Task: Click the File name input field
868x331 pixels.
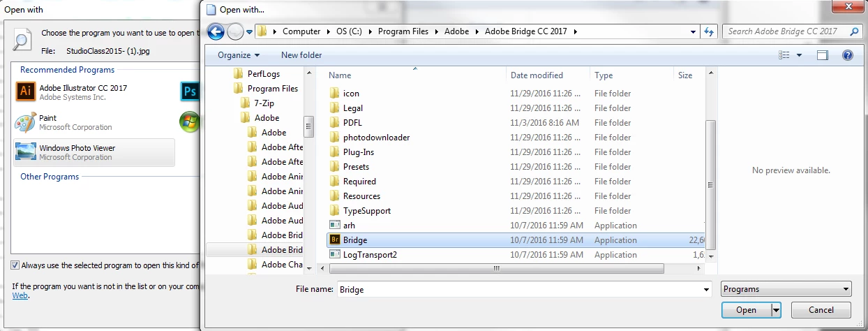Action: [x=518, y=289]
